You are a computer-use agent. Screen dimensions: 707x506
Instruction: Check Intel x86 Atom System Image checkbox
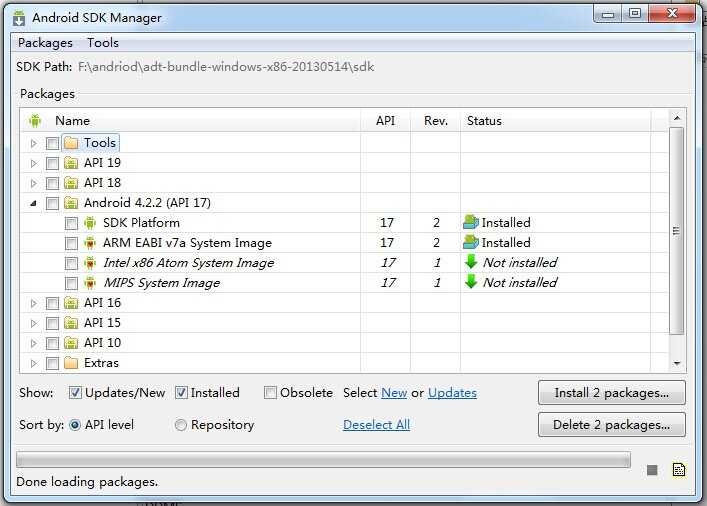click(71, 263)
